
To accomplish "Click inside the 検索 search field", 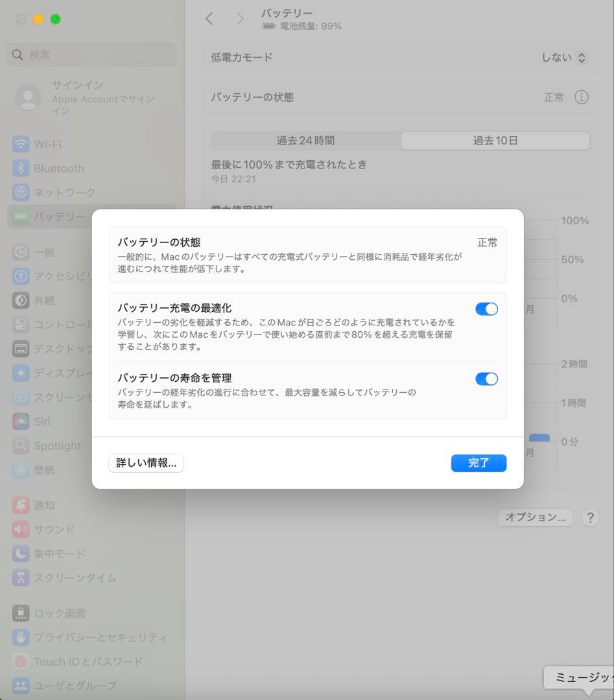I will click(x=91, y=54).
